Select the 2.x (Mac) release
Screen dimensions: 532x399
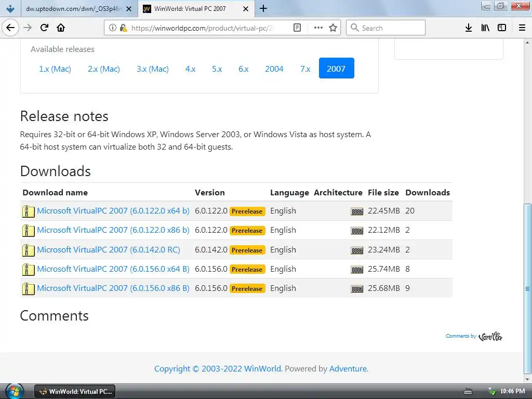point(104,69)
